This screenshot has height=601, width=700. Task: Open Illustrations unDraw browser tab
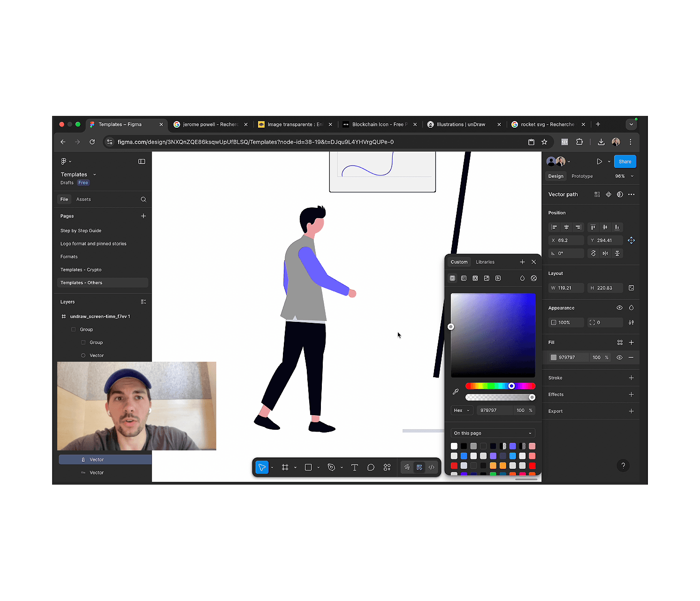pyautogui.click(x=464, y=124)
